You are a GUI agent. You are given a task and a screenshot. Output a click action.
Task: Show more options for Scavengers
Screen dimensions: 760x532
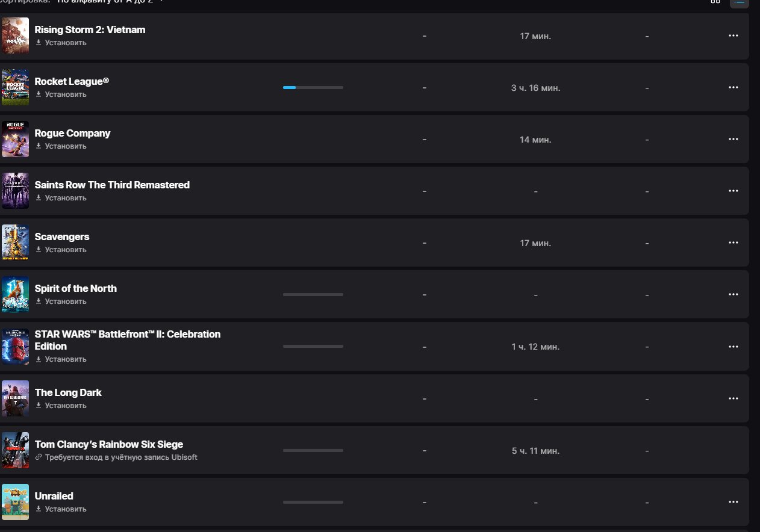tap(733, 243)
